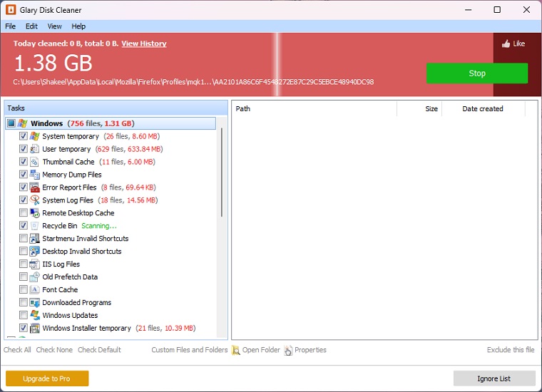Check the Old Prefetch Data checkbox
542x392 pixels.
point(23,277)
